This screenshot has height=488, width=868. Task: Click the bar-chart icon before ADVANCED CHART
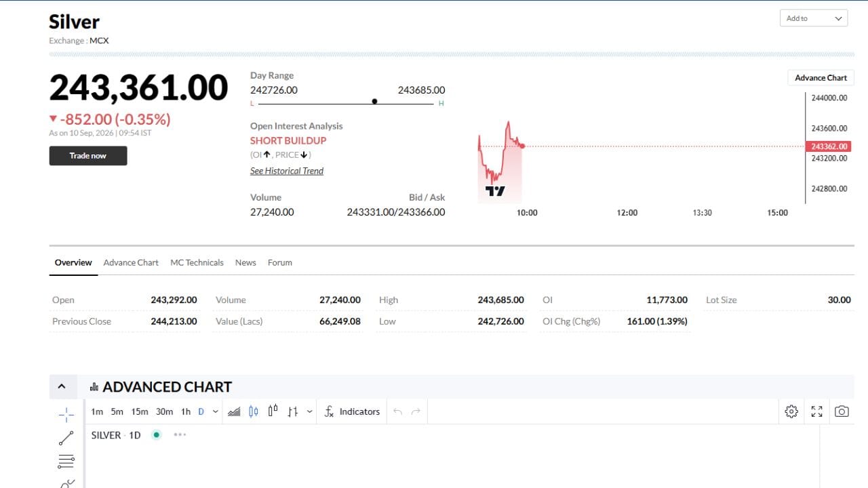94,388
